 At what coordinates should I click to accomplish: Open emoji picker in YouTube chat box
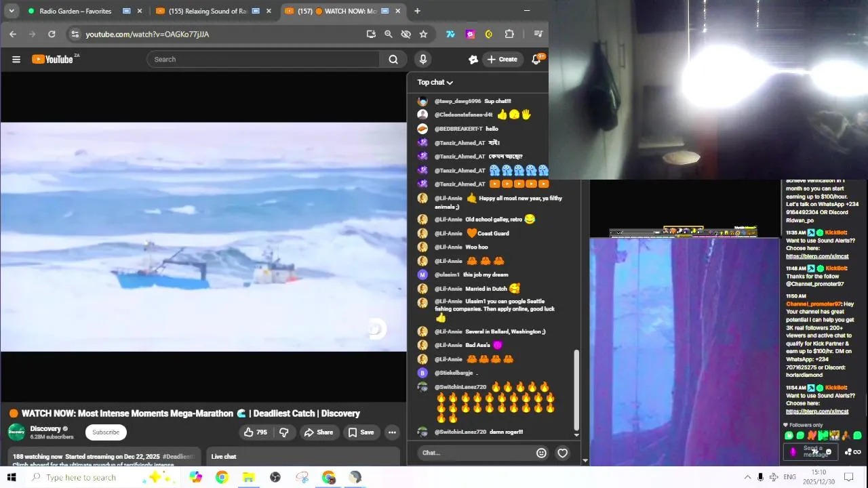tap(541, 453)
